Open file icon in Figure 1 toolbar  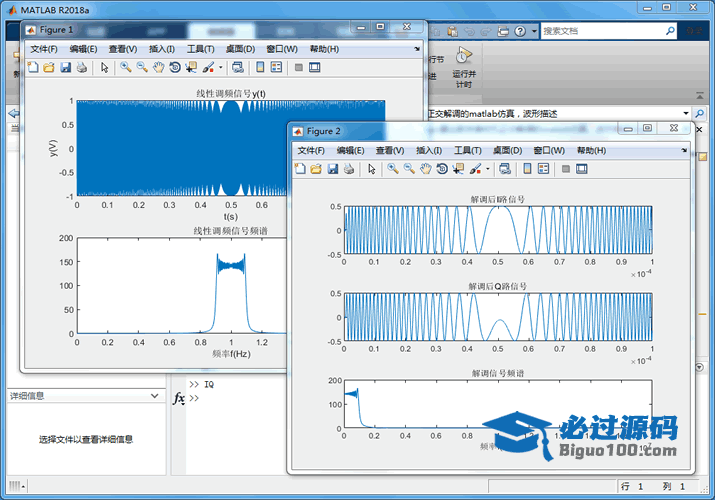click(x=49, y=67)
